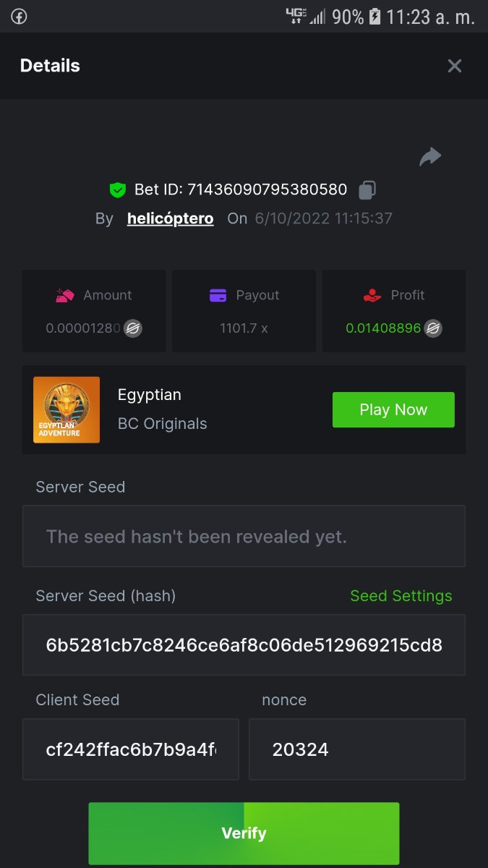The image size is (488, 868).
Task: Click the green verified shield icon
Action: pos(117,190)
